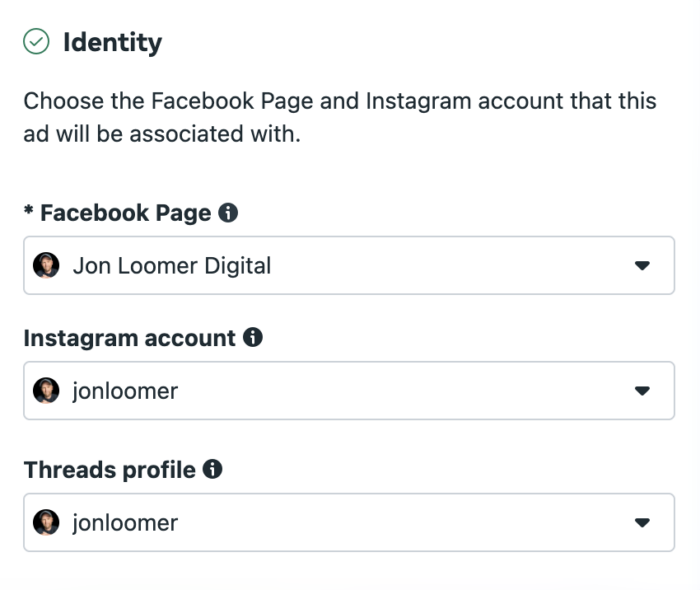Click the Jon Loomer Digital profile avatar
The width and height of the screenshot is (700, 590).
tap(46, 265)
